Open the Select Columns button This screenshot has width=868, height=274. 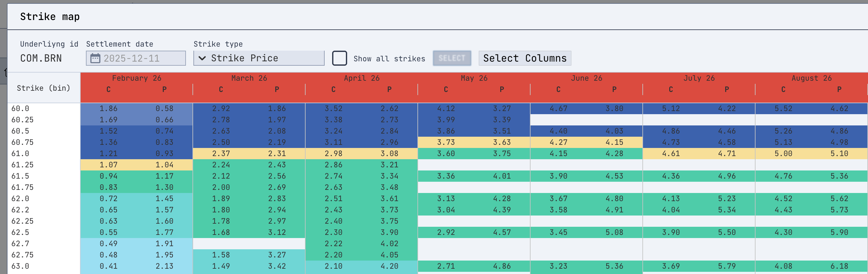[525, 58]
